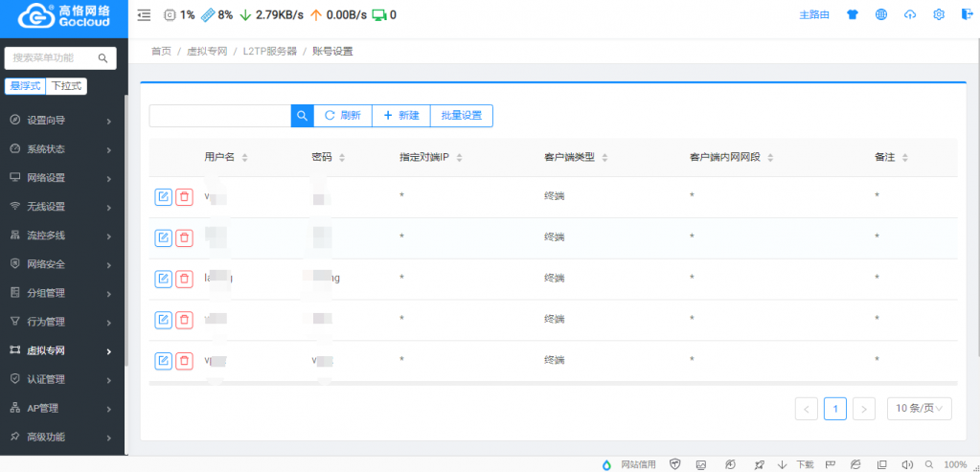
Task: Edit the first account row
Action: pos(163,197)
